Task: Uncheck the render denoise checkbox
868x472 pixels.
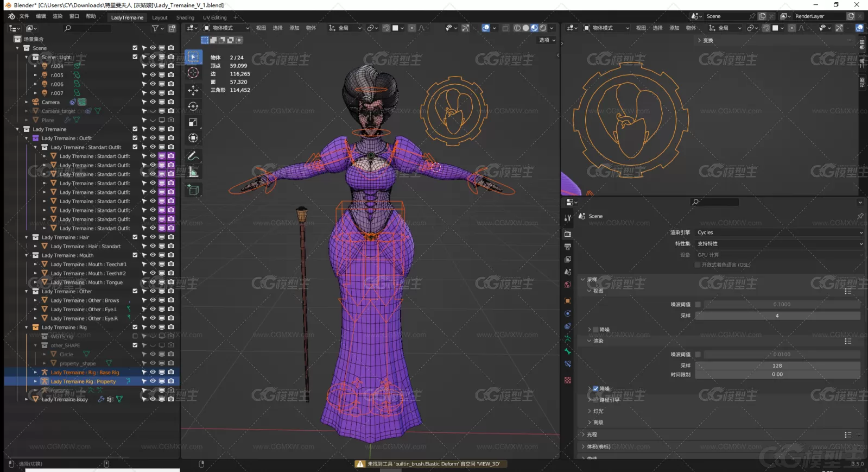Action: pos(595,388)
